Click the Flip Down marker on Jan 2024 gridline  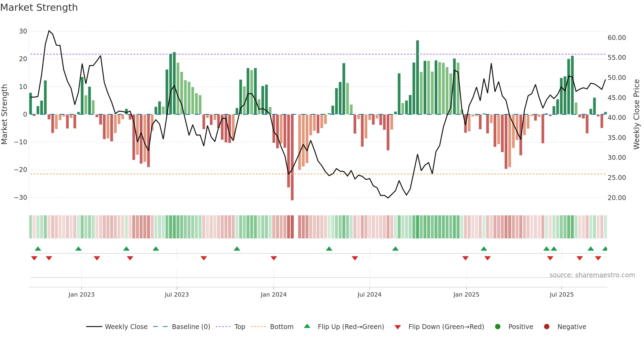coord(274,258)
